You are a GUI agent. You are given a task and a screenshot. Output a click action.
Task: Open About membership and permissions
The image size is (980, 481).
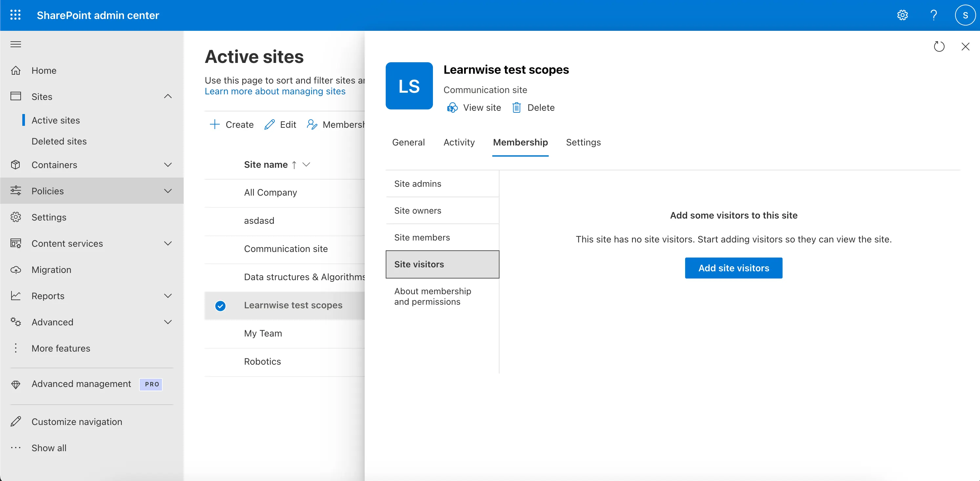tap(442, 297)
